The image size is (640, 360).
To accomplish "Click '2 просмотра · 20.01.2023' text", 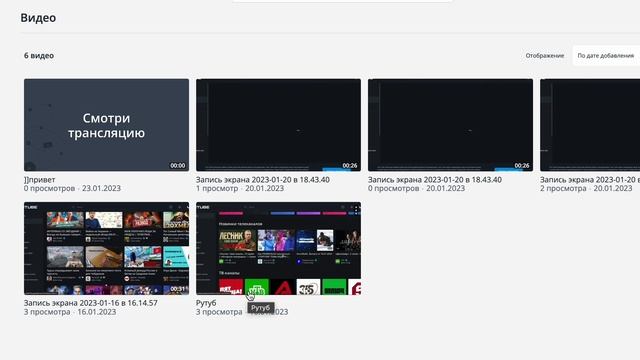I will tap(586, 189).
